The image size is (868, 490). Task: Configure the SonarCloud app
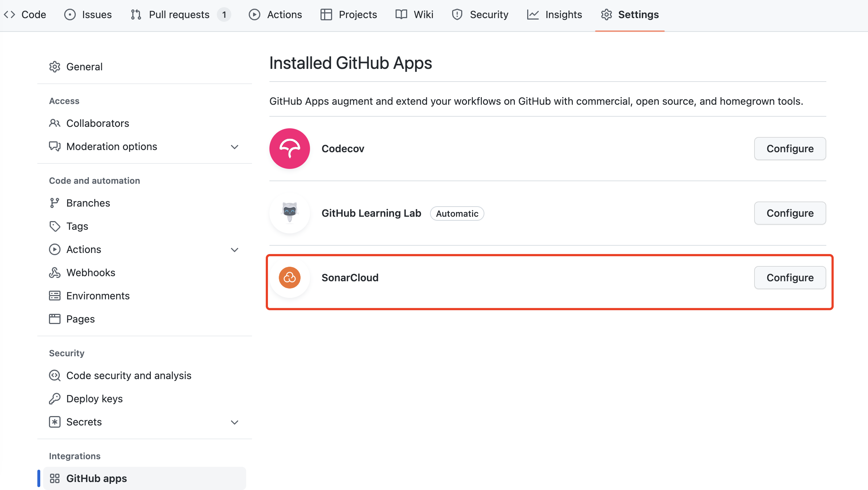[x=790, y=278]
